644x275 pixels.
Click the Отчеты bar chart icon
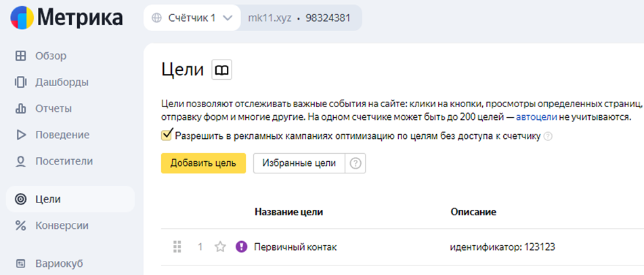point(20,108)
